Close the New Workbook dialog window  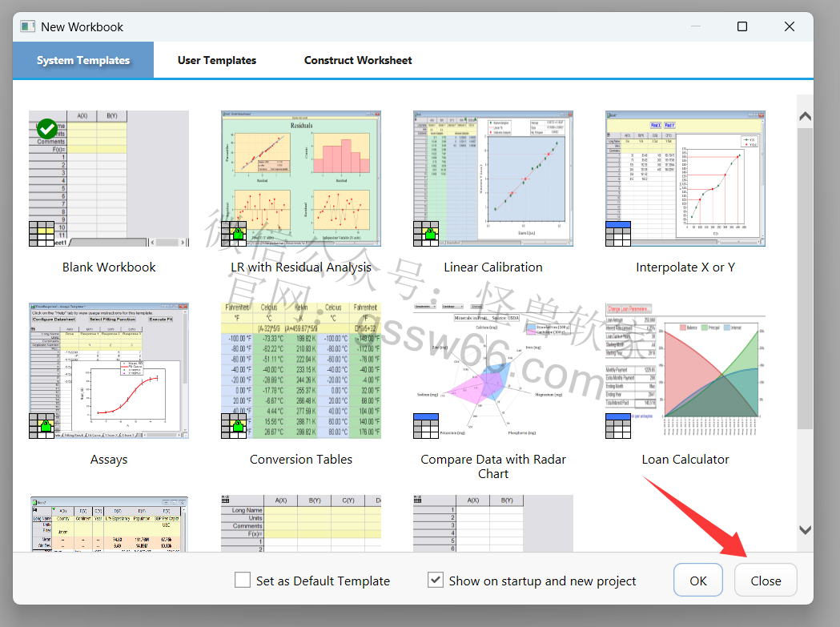[789, 26]
